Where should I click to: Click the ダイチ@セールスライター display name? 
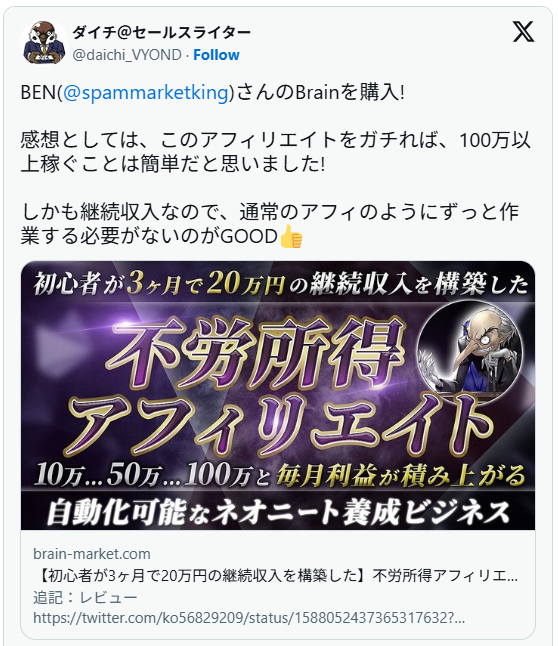[162, 32]
